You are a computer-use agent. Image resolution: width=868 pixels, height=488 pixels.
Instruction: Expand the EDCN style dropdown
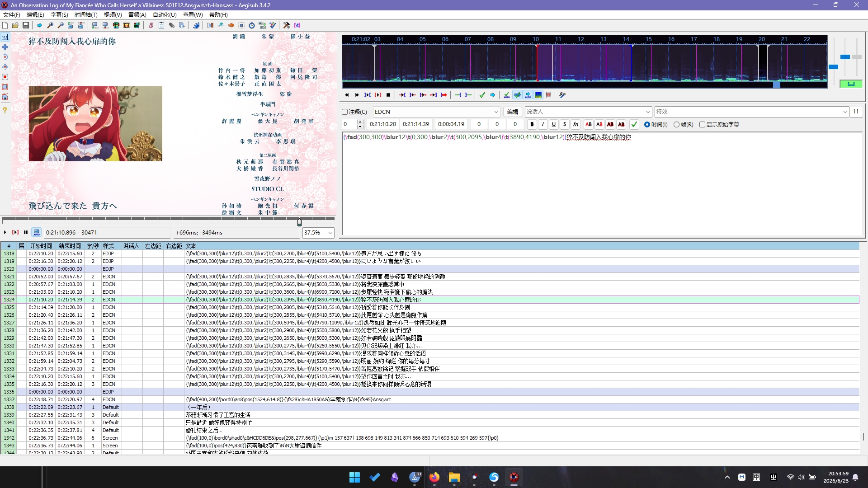tap(496, 112)
